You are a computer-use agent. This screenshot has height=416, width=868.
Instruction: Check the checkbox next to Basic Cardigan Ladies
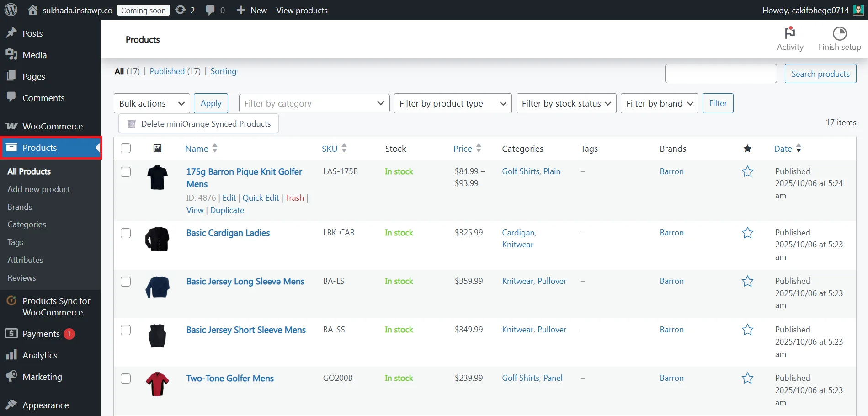[x=126, y=233]
